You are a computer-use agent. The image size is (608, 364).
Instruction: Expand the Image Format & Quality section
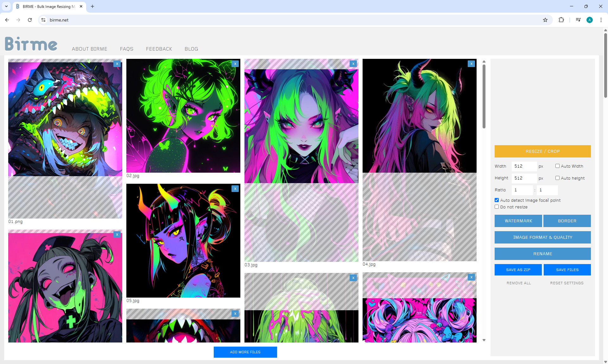pos(542,237)
